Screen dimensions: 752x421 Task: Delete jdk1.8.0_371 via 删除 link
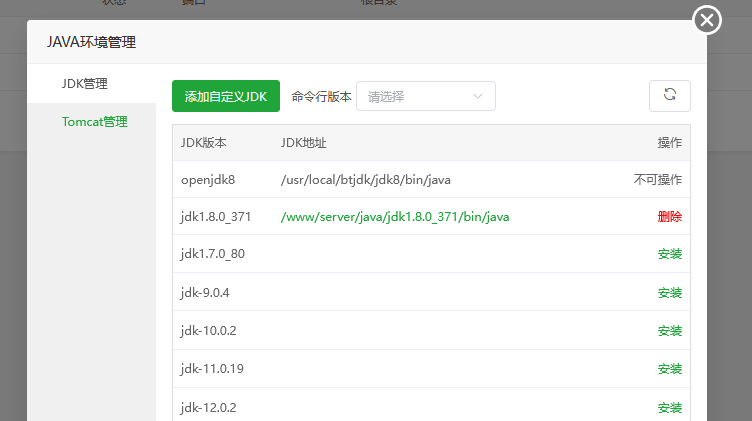point(670,217)
